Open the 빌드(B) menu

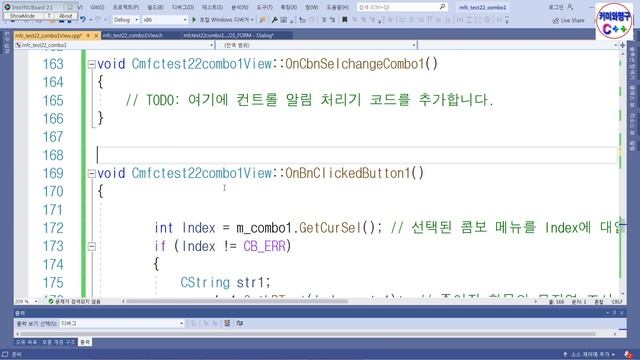pyautogui.click(x=155, y=7)
